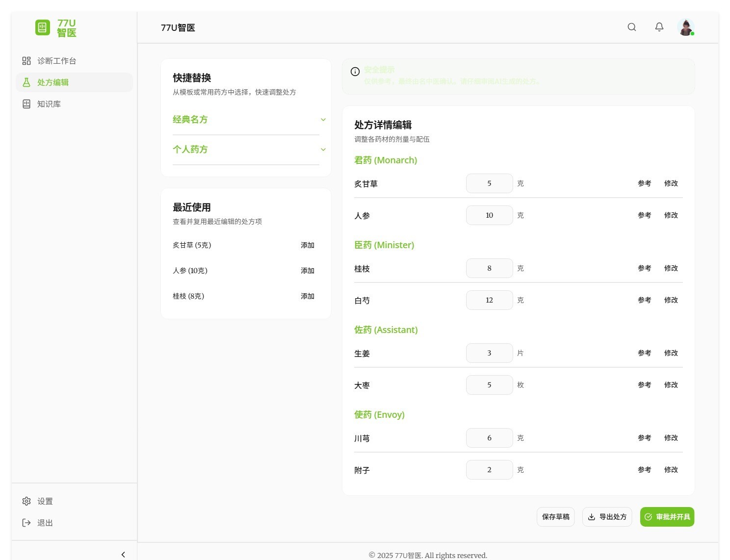The image size is (730, 560).
Task: Click the green 审批并开具 button
Action: [667, 517]
